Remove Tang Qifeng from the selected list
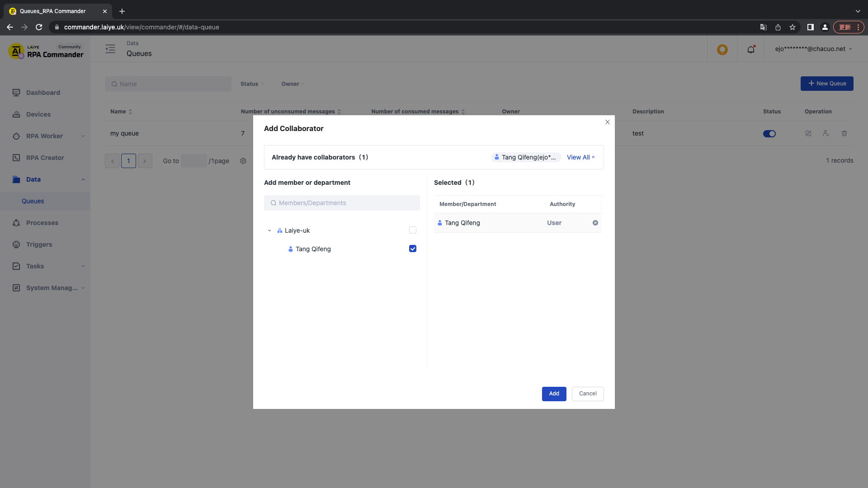868x488 pixels. [595, 223]
